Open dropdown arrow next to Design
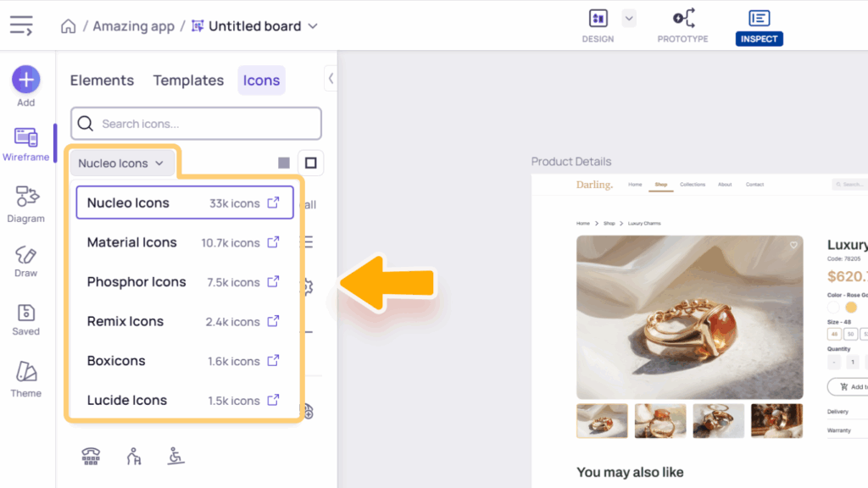 click(628, 18)
